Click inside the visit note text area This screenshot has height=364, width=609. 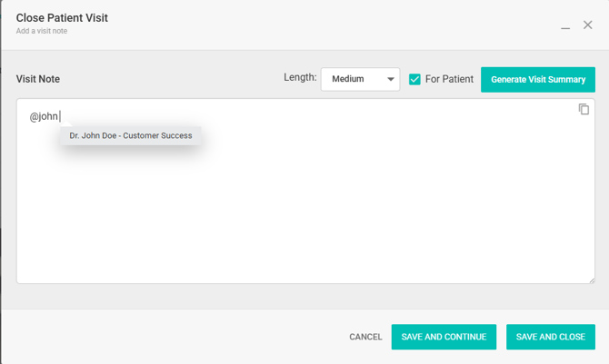coord(304,218)
